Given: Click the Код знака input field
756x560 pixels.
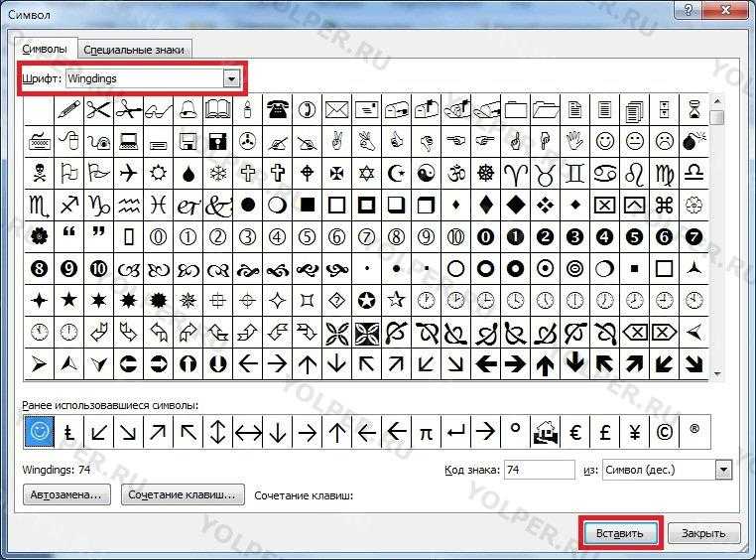Looking at the screenshot, I should pos(539,470).
